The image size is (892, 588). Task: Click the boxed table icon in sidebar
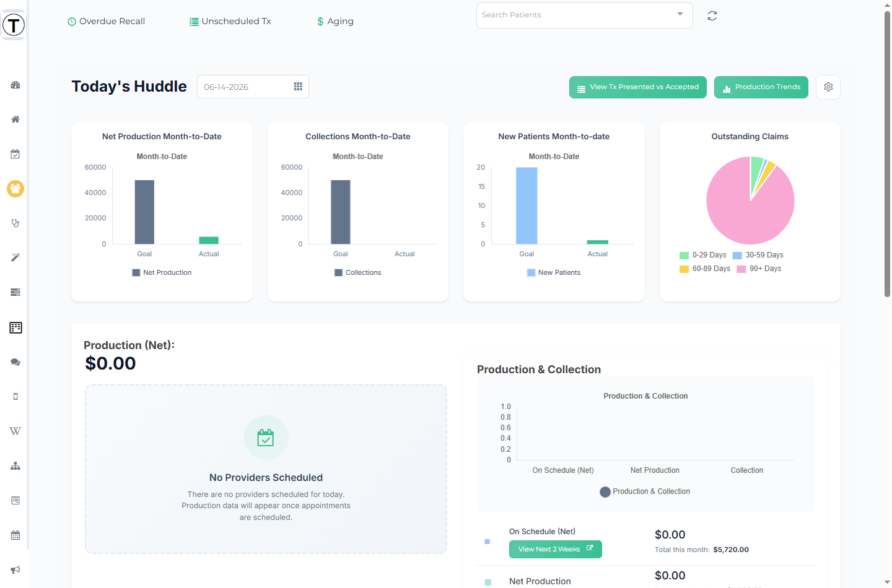tap(15, 327)
